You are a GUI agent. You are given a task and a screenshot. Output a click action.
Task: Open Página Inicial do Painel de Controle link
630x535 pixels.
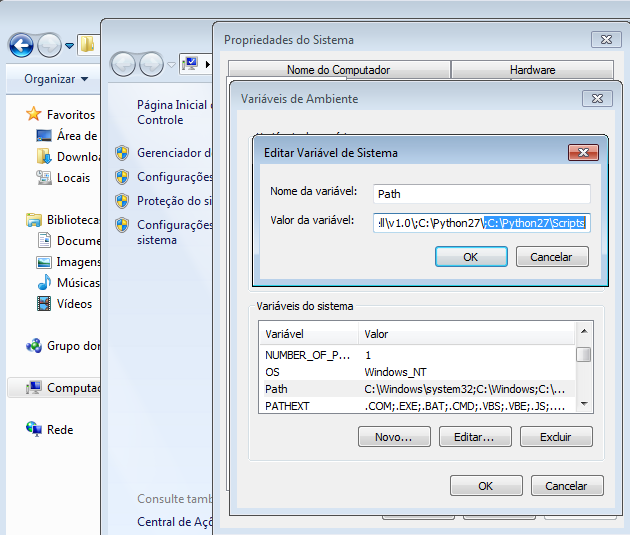pos(174,112)
